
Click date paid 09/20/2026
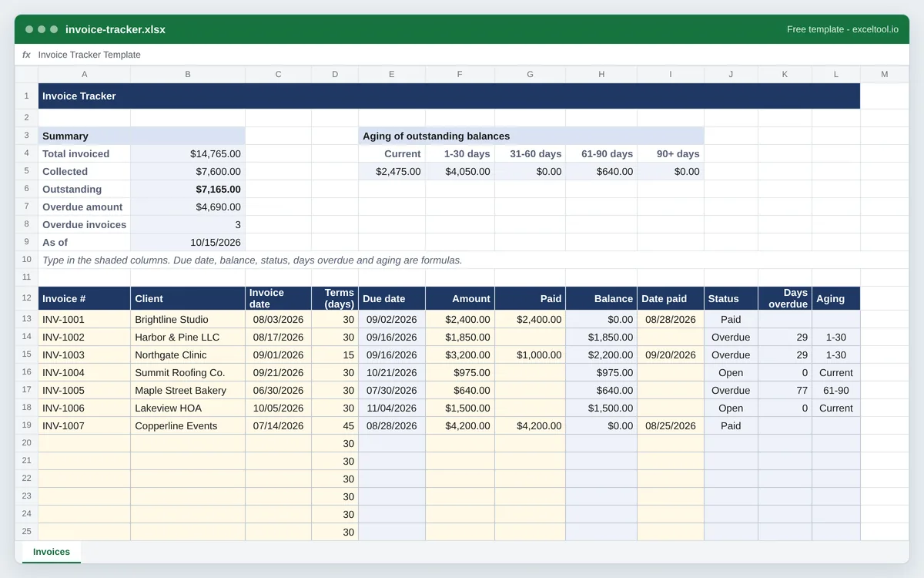pyautogui.click(x=671, y=355)
